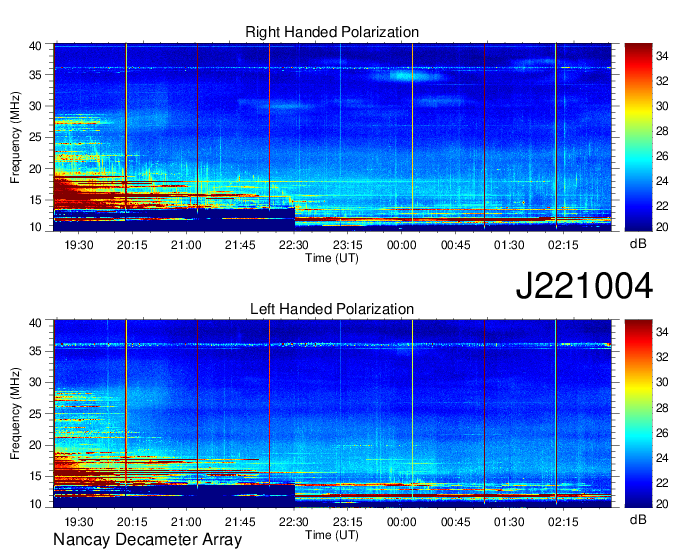Click "20" frequency tick on Left Handed plot
This screenshot has width=680, height=552.
(x=35, y=445)
